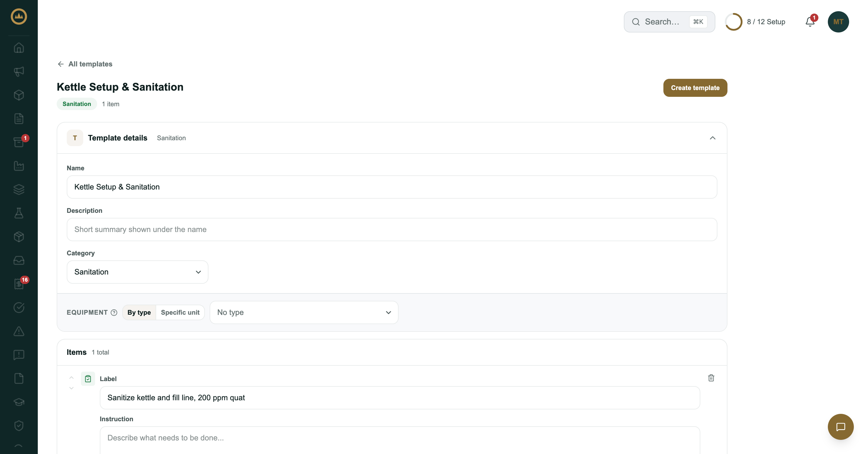Open the invoice icon with badge 16

pyautogui.click(x=19, y=284)
